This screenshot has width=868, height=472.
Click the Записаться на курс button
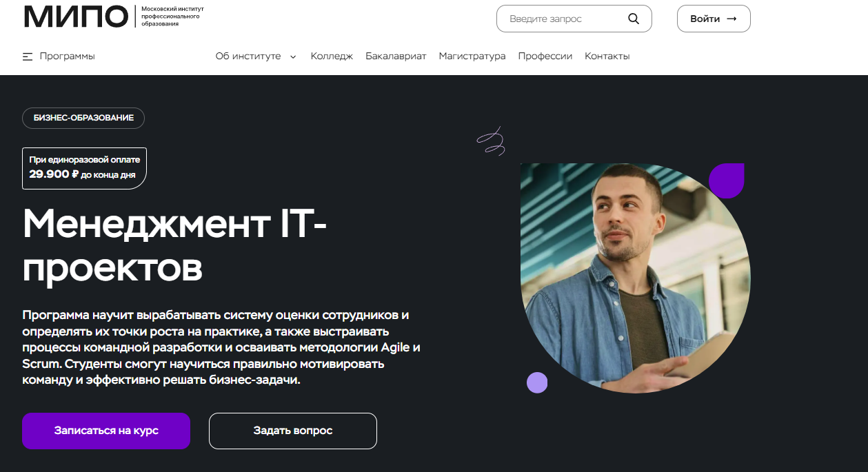pos(106,431)
